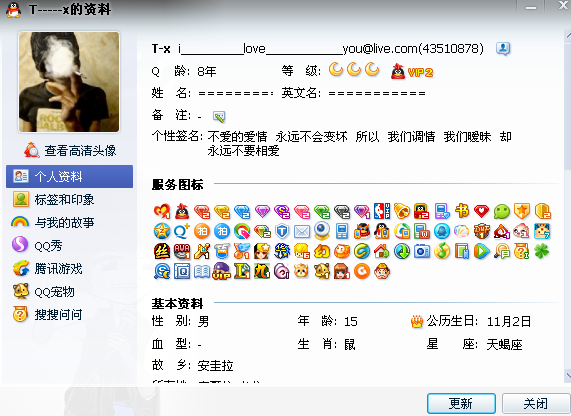Click the blue 拍 round icon
Screen dimensions: 571x416
coord(222,231)
